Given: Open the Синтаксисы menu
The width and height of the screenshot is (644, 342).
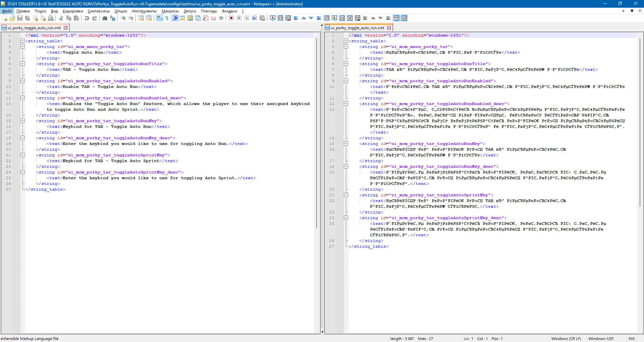Looking at the screenshot, I should tap(99, 11).
